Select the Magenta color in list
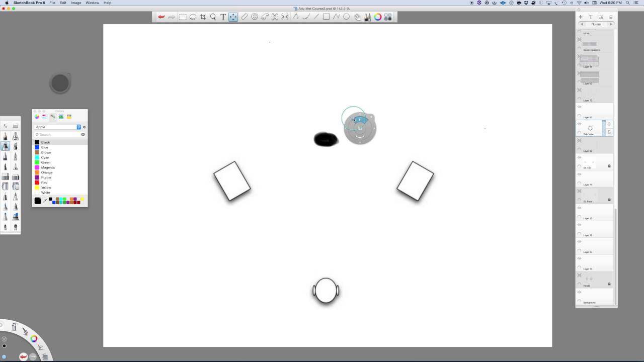This screenshot has height=362, width=644. 60,167
